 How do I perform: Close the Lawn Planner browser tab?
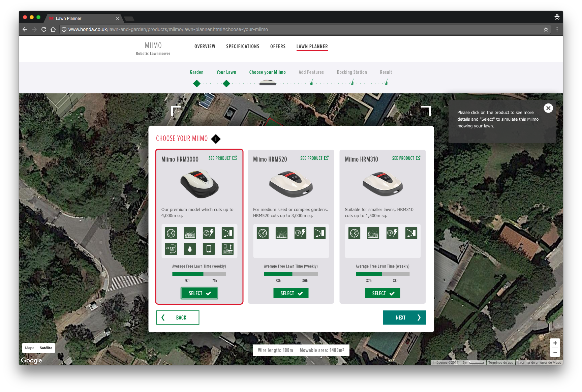tap(118, 19)
